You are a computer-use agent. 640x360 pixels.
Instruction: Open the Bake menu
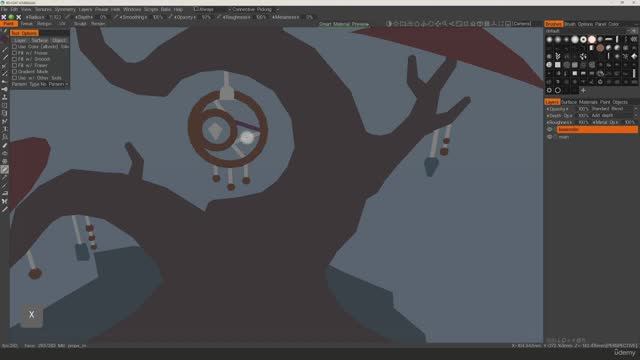click(166, 9)
